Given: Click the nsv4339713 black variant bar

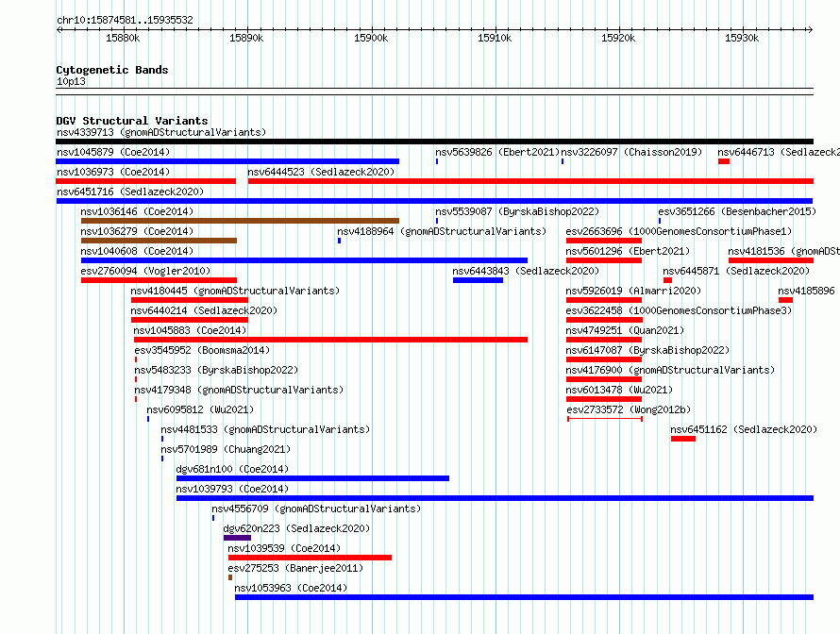Looking at the screenshot, I should (434, 142).
